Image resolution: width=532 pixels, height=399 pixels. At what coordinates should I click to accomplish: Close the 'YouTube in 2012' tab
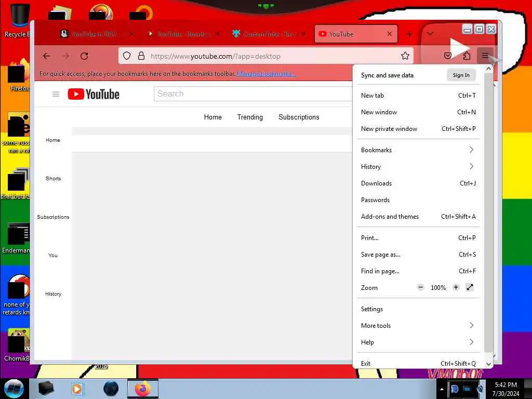131,34
